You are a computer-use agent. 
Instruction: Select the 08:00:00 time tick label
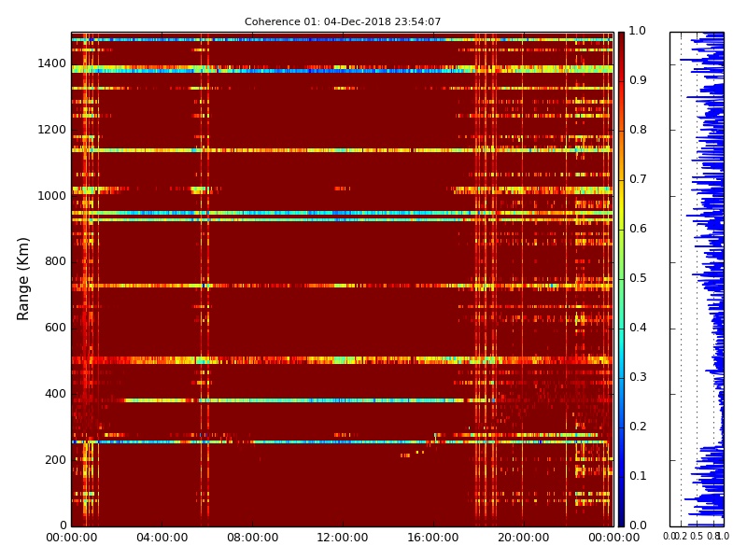point(252,539)
